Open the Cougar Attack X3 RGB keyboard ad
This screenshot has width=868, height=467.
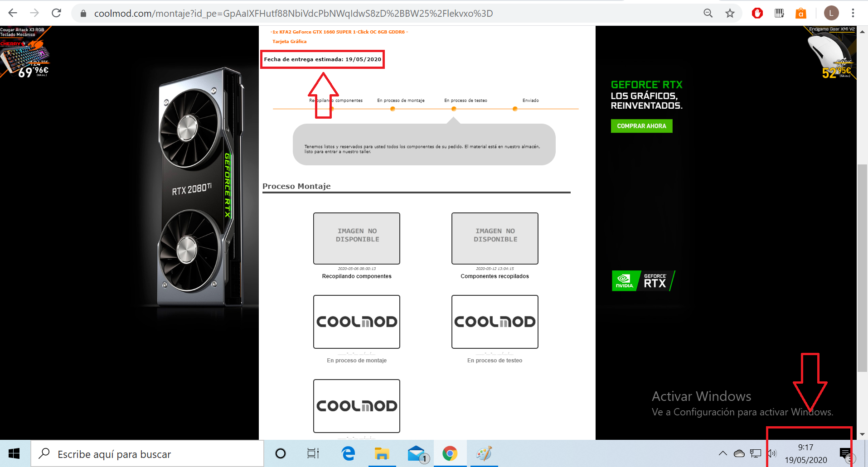tap(25, 52)
